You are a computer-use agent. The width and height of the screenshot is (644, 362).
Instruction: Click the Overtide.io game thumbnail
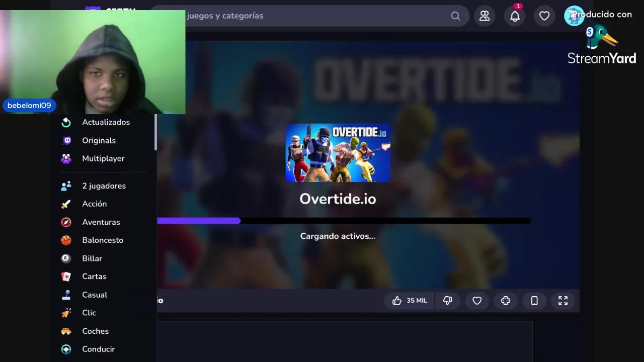click(x=338, y=153)
